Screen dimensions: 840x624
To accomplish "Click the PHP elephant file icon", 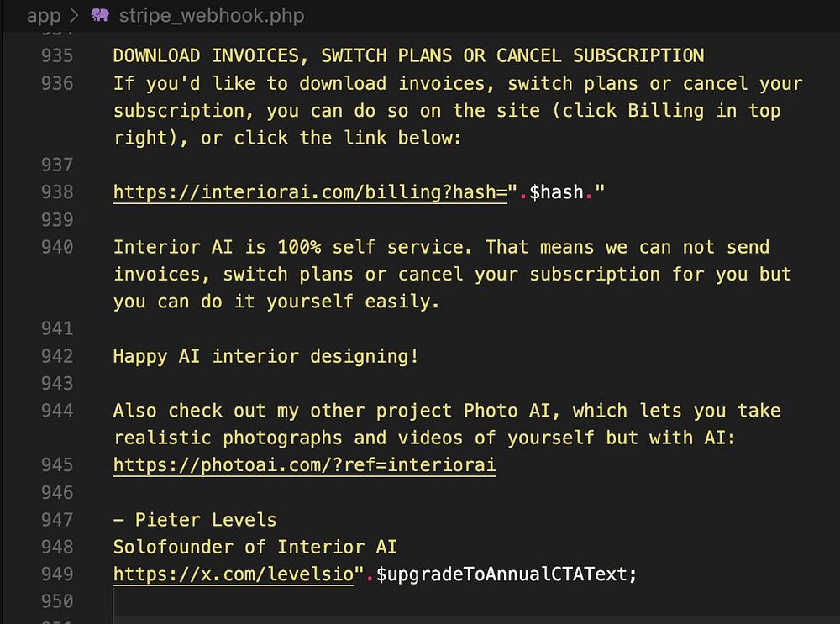I will tap(100, 15).
